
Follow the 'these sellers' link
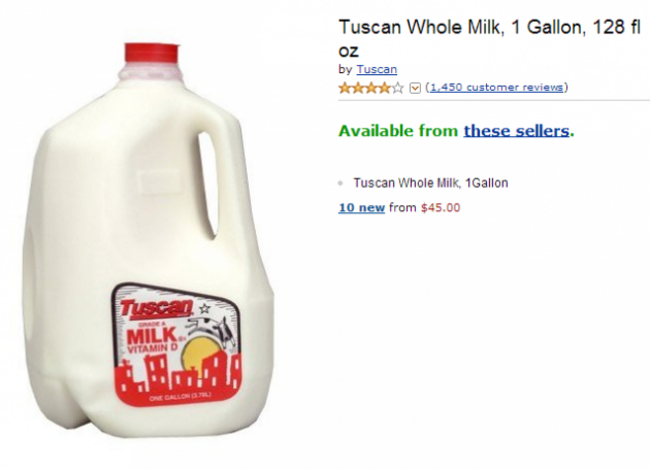(x=517, y=131)
